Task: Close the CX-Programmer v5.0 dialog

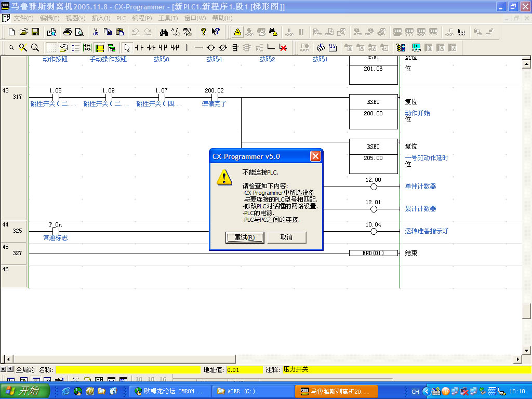Action: point(315,156)
